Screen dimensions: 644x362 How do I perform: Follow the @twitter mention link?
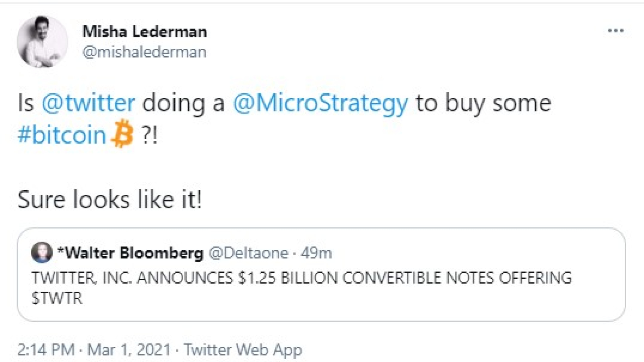tap(88, 103)
